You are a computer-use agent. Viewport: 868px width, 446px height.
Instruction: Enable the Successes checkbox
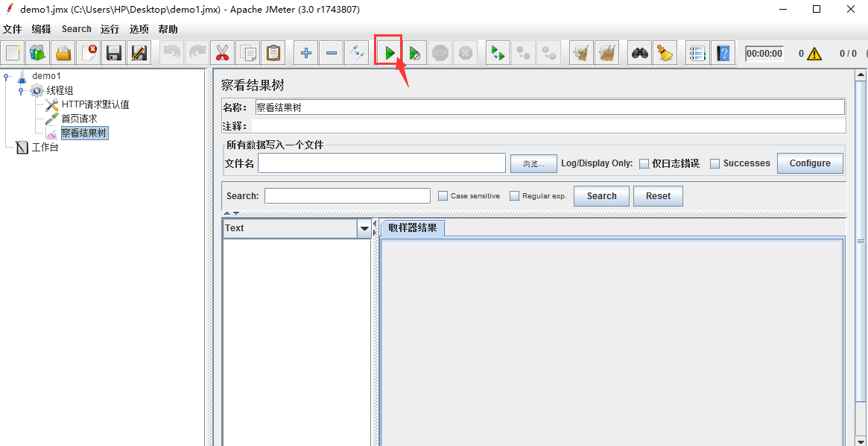click(x=715, y=163)
